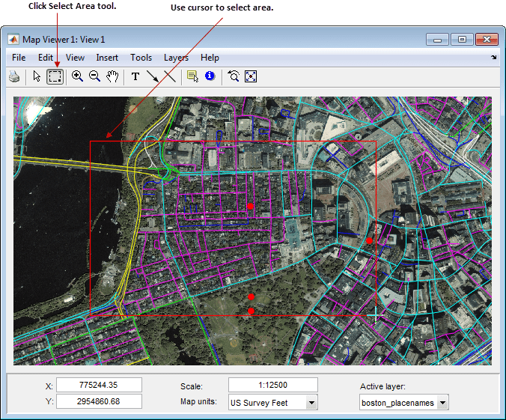
Task: Select the Pan hand tool
Action: click(112, 76)
